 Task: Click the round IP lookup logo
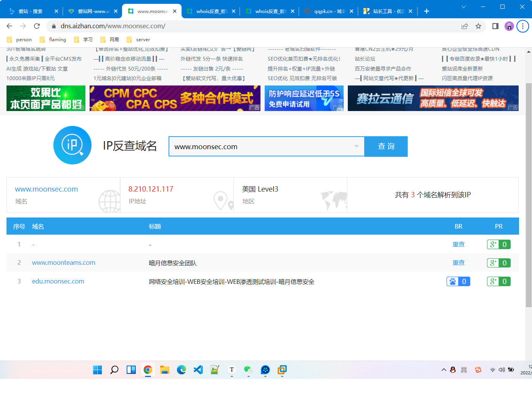pos(72,145)
